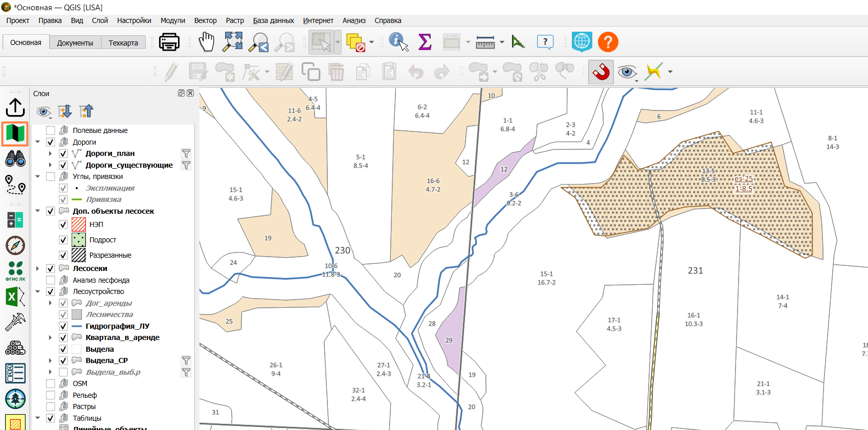This screenshot has width=868, height=430.
Task: Click the Разрезанные black hatch swatch
Action: [x=79, y=255]
